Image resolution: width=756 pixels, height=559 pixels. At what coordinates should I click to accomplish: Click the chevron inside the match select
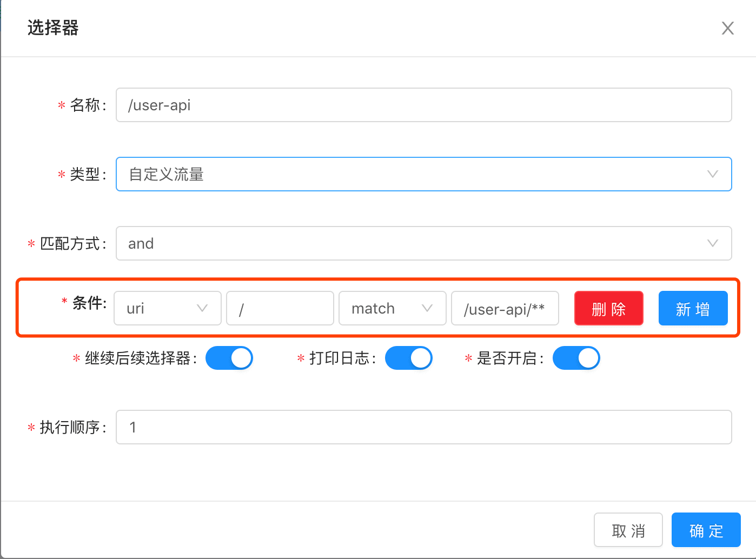tap(427, 308)
